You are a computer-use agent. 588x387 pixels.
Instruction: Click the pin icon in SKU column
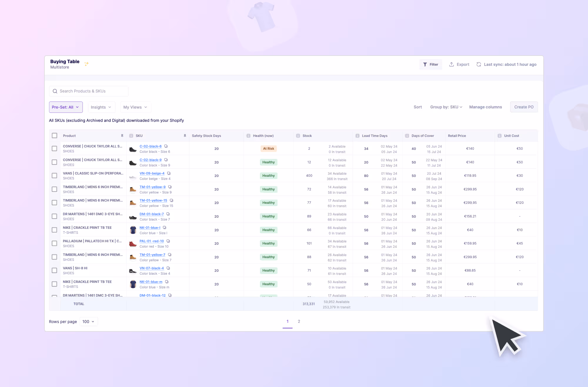(185, 136)
